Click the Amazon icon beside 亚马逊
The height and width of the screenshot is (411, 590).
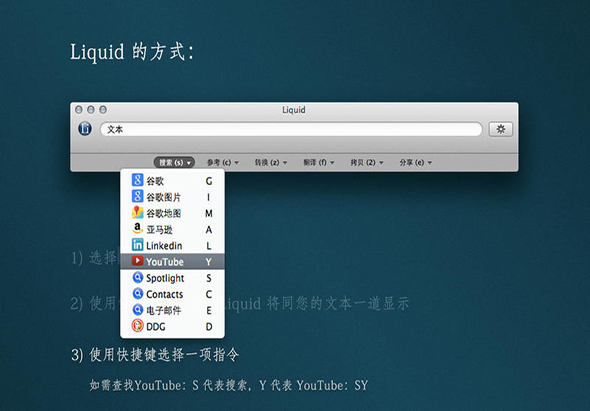tap(137, 228)
